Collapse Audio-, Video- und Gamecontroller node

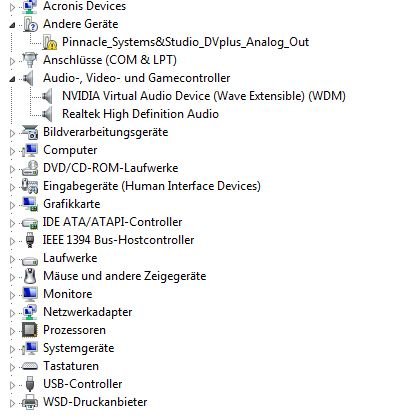tap(12, 79)
